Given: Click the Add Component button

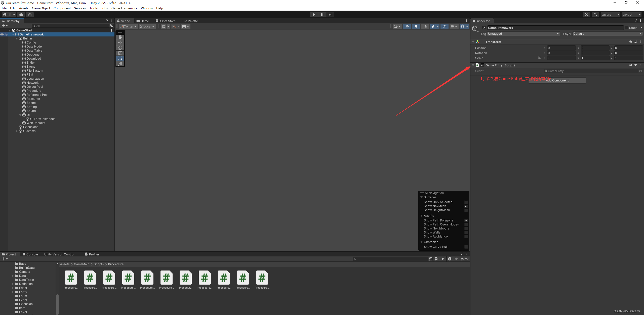Looking at the screenshot, I should (x=557, y=80).
